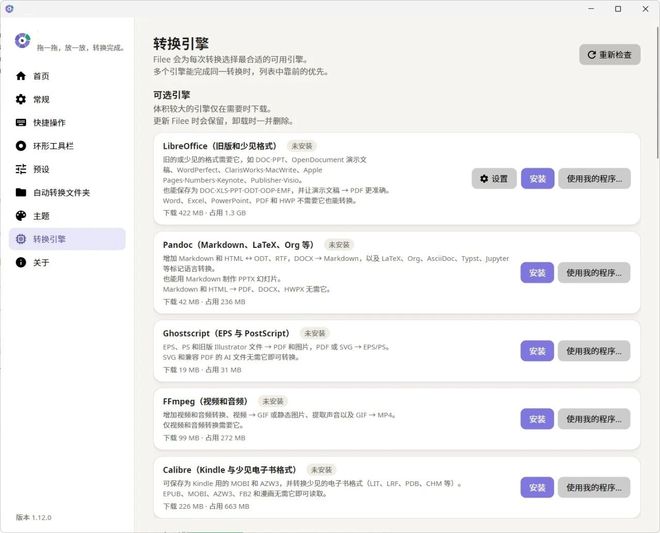
Task: Click the keyboard icon for 快捷操作
Action: (x=21, y=123)
